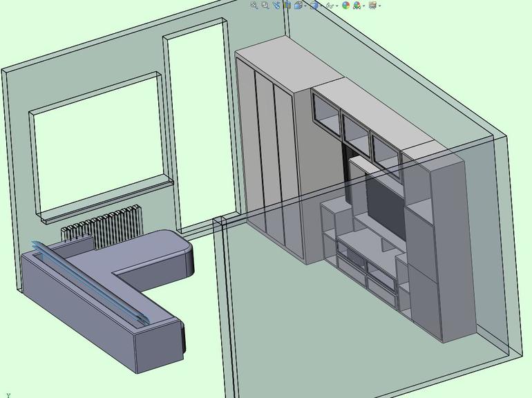532x398 pixels.
Task: Select the tall wardrobe cabinet doors
Action: click(269, 159)
